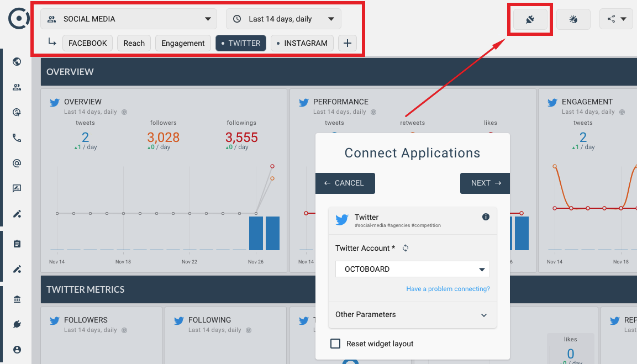Screen dimensions: 637x364
Task: Switch to the Engagement tab
Action: coord(183,43)
